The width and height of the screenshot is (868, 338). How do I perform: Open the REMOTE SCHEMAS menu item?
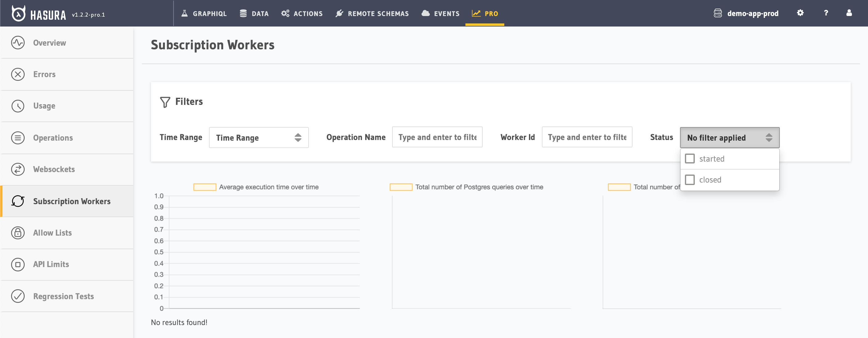[372, 13]
